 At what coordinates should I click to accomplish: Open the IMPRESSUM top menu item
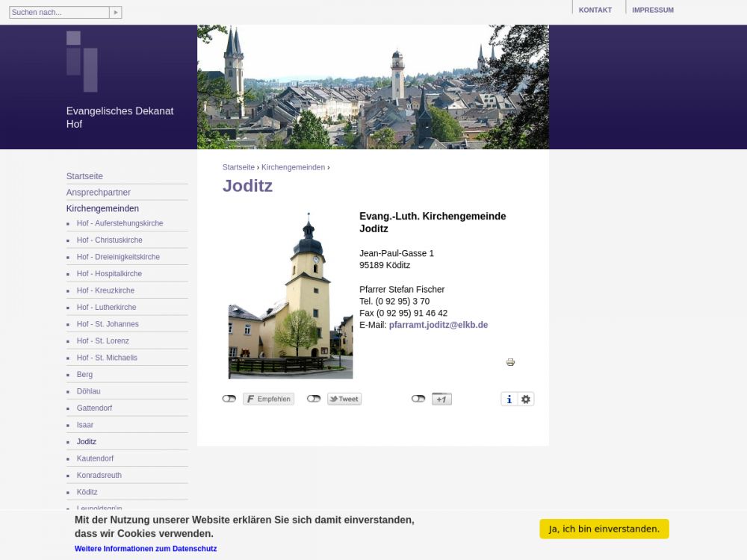tap(652, 10)
